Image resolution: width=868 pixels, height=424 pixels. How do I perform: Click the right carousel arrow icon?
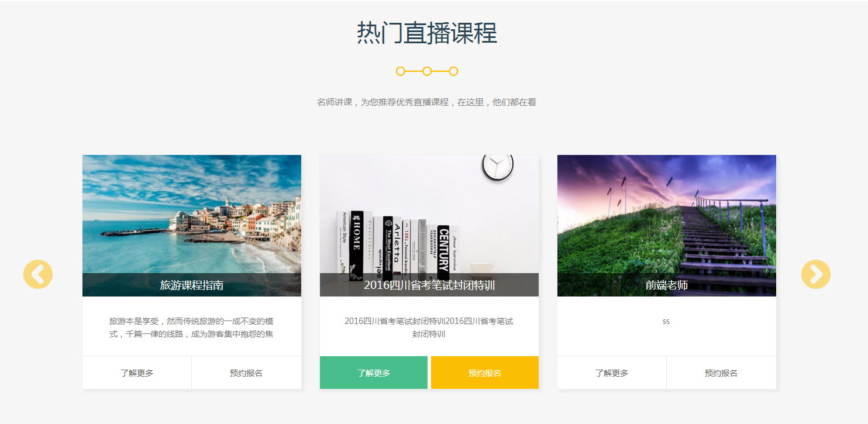click(x=816, y=274)
